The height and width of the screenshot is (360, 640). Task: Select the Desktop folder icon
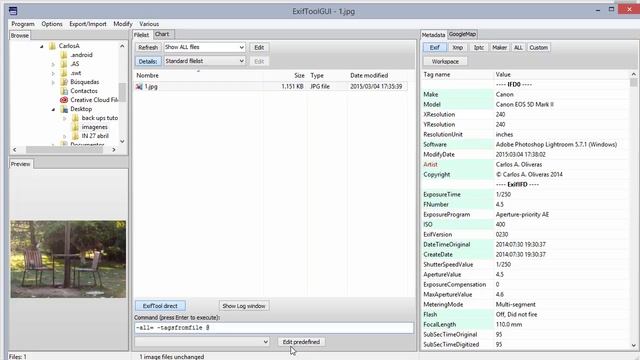tap(64, 109)
